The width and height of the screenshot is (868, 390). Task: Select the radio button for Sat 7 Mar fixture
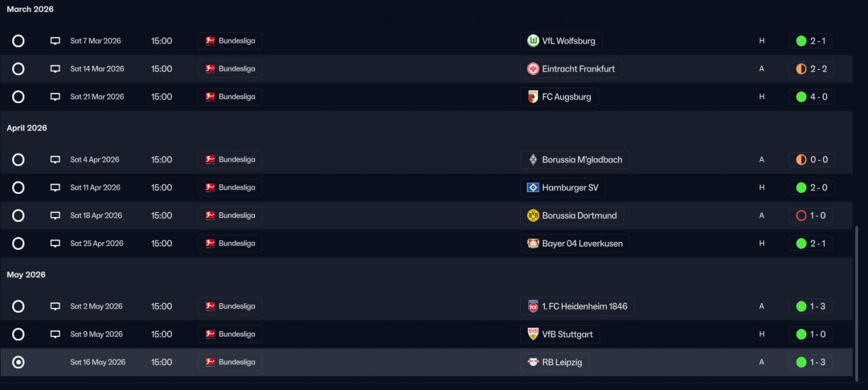pos(18,41)
